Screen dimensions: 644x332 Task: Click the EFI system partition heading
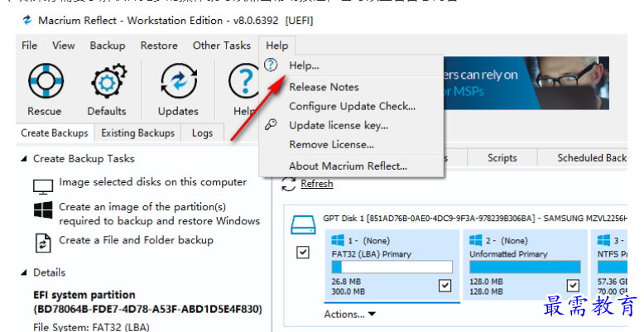point(84,295)
